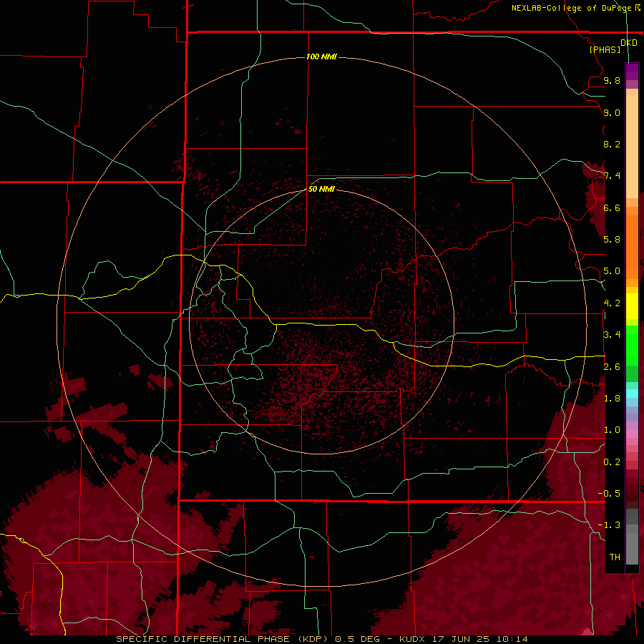
Task: Click the 5.8 scale value
Action: pos(612,240)
